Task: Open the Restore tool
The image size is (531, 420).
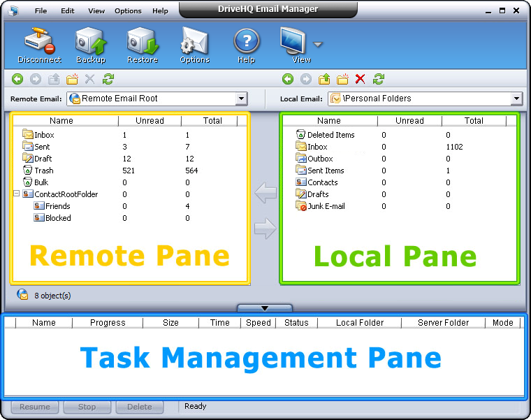Action: coord(142,43)
